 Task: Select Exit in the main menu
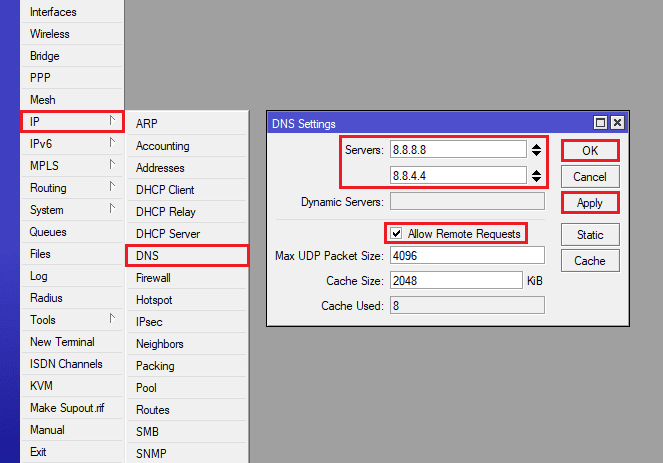(x=72, y=452)
